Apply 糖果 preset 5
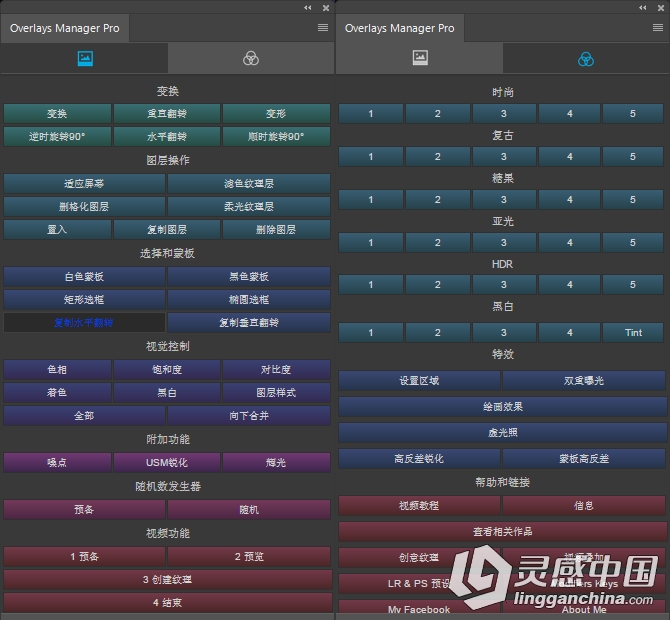Viewport: 670px width, 620px height. (x=633, y=200)
